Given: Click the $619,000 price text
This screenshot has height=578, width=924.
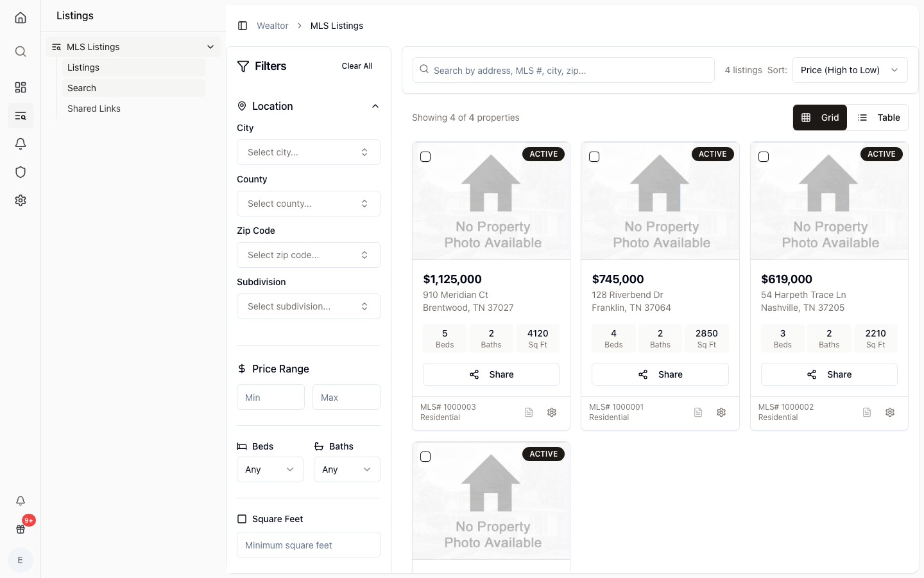Looking at the screenshot, I should point(787,279).
